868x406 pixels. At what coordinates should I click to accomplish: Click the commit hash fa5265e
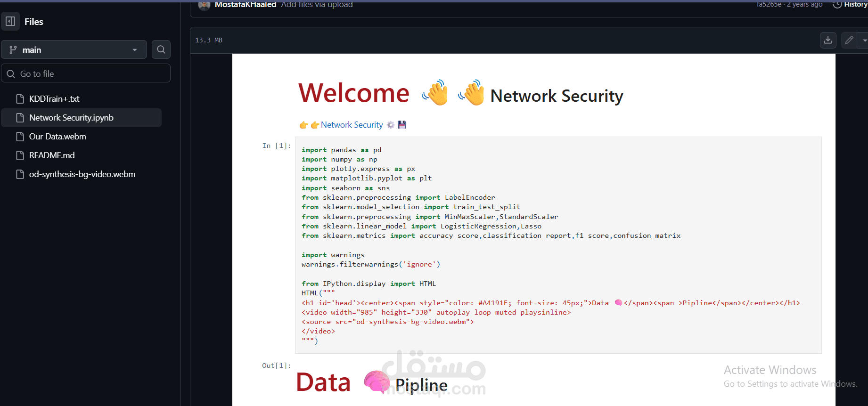point(769,4)
